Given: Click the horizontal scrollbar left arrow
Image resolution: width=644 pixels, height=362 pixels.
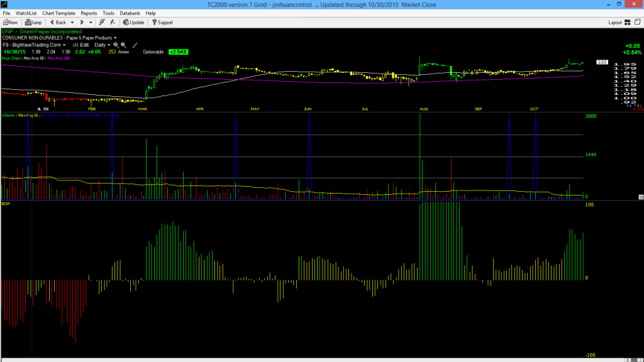Looking at the screenshot, I should pyautogui.click(x=628, y=360).
